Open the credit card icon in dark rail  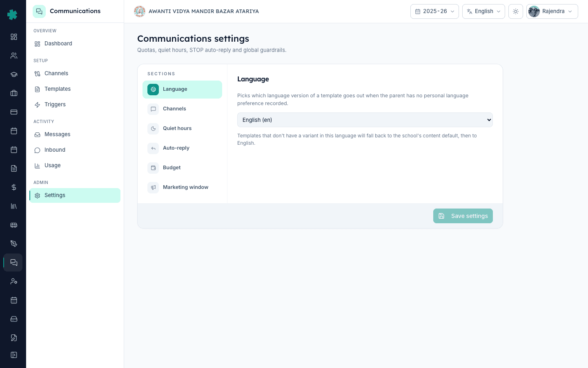[x=14, y=112]
